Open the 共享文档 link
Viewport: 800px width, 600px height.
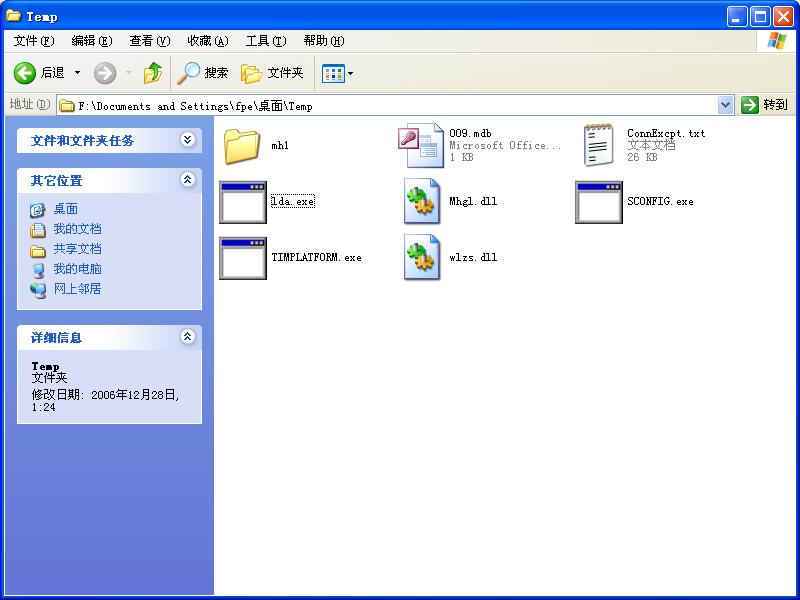coord(78,248)
